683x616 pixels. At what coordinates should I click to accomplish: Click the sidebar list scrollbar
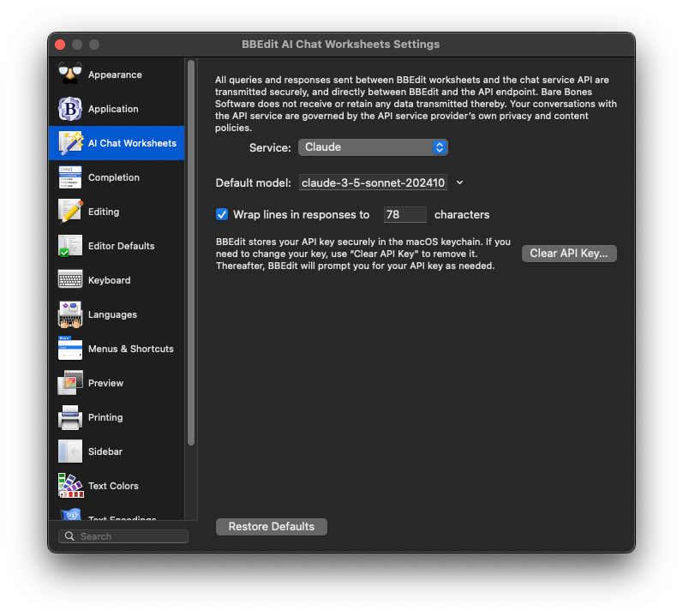tap(191, 253)
